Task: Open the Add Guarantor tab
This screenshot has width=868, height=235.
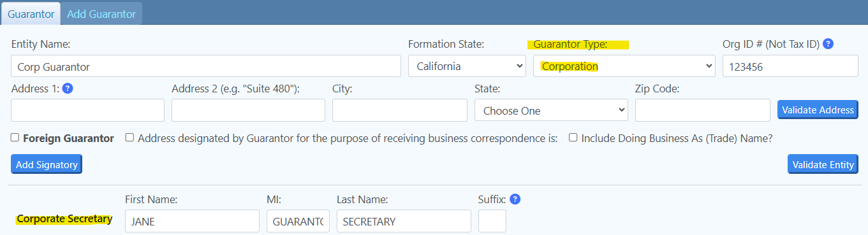Action: [x=101, y=13]
